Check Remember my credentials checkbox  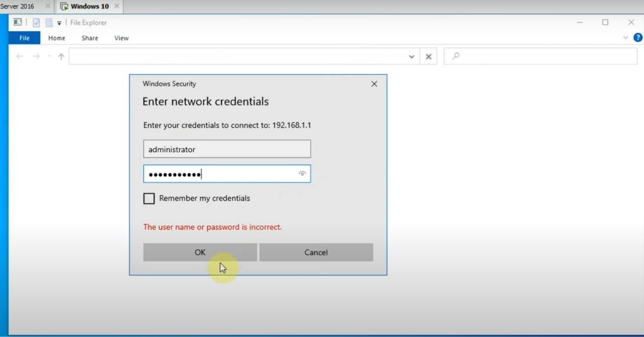[x=149, y=199]
